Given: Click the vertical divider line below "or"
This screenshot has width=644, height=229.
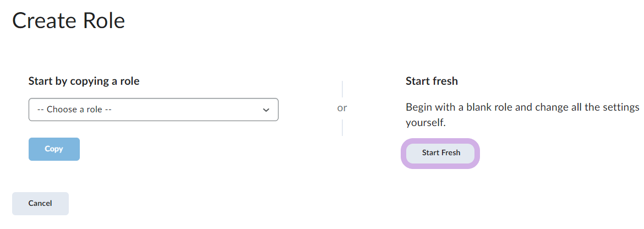Looking at the screenshot, I should point(342,128).
